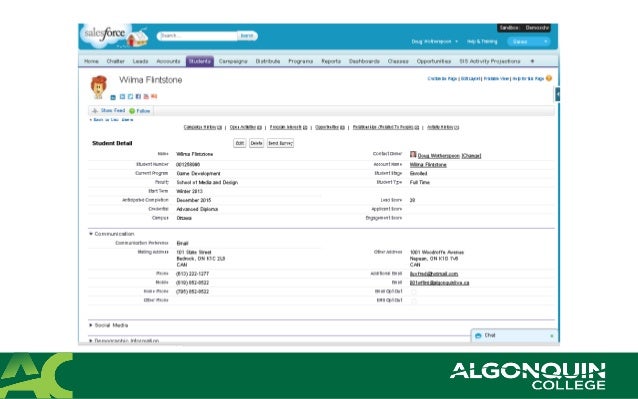Screen dimensions: 638x399
Task: Click the Edit button
Action: pyautogui.click(x=240, y=143)
